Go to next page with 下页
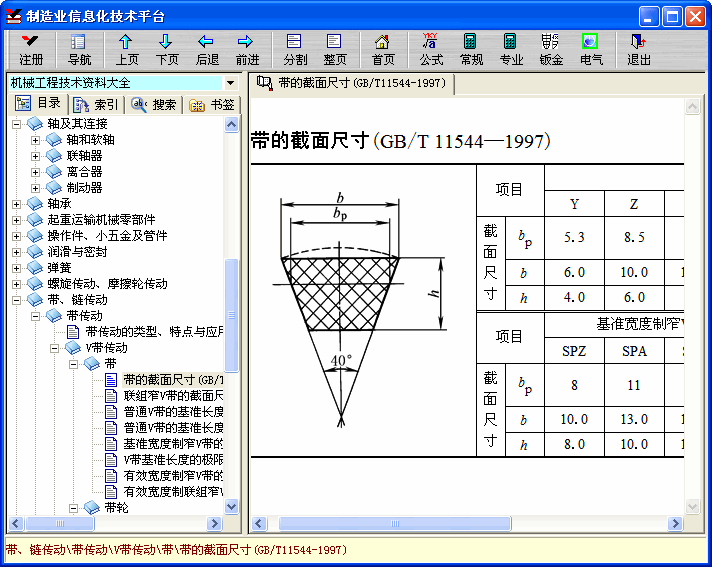Screen dimensions: 712x567 coord(167,49)
